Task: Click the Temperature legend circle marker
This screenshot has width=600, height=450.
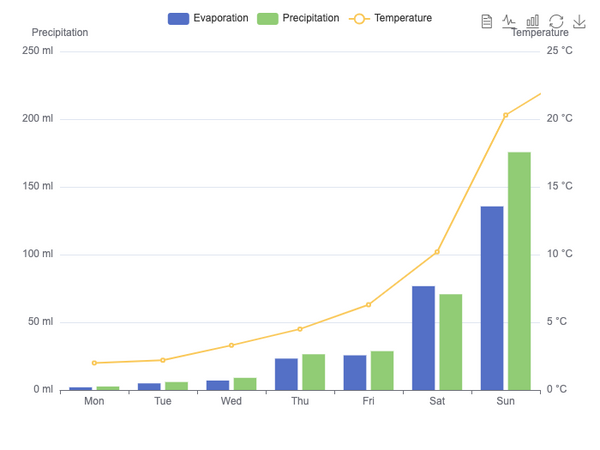Action: (359, 19)
